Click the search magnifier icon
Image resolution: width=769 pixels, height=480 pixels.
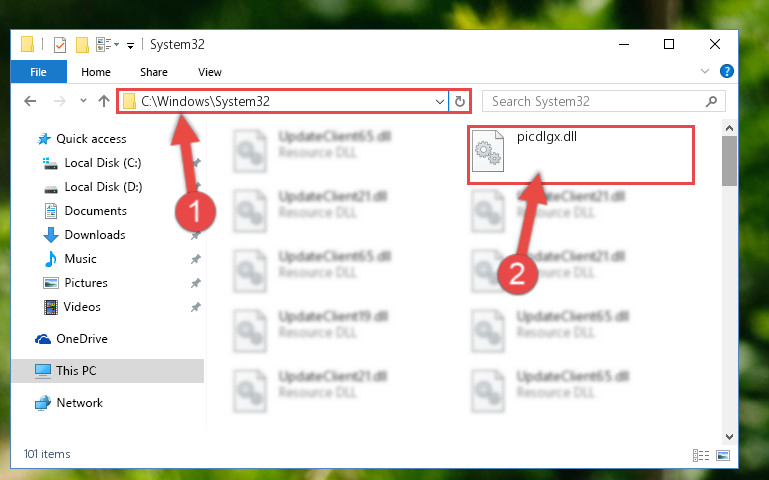pos(711,101)
